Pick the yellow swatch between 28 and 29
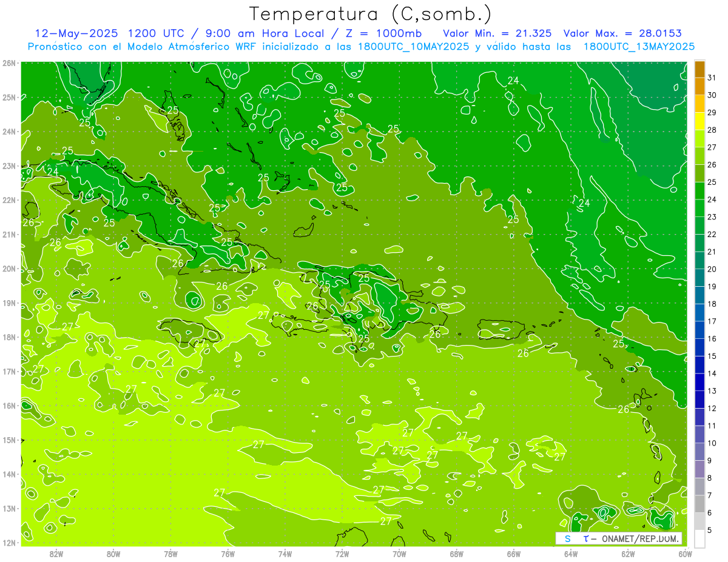This screenshot has width=728, height=562. tap(699, 121)
